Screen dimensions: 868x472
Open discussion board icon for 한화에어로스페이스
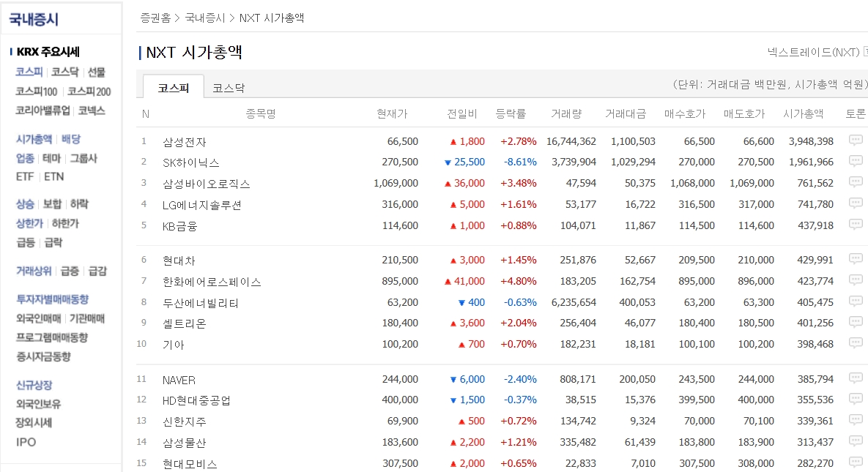856,280
